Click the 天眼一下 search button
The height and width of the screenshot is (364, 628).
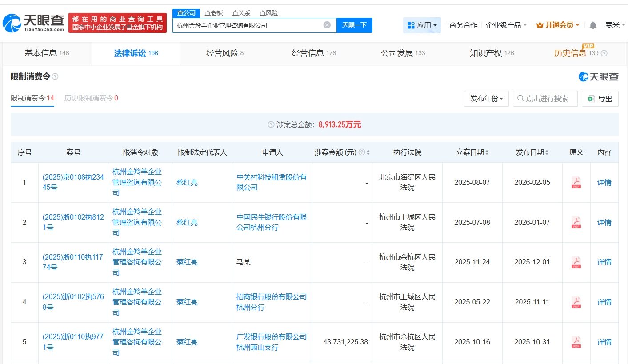[x=354, y=25]
